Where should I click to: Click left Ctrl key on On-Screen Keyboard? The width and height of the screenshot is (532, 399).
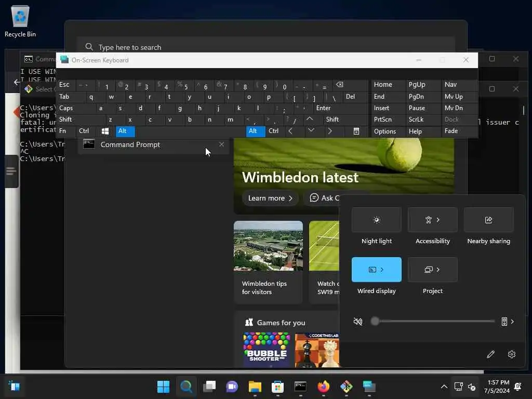coord(86,131)
